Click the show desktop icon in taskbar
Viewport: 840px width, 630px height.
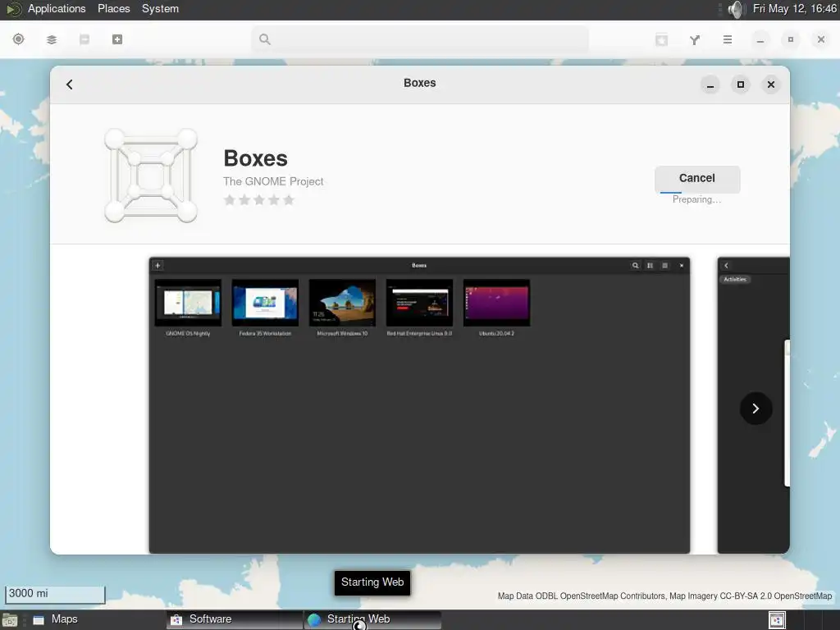[10, 620]
